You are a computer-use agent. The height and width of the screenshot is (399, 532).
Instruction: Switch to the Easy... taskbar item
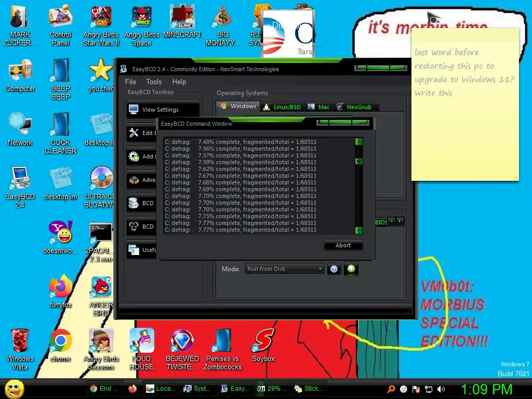point(234,389)
